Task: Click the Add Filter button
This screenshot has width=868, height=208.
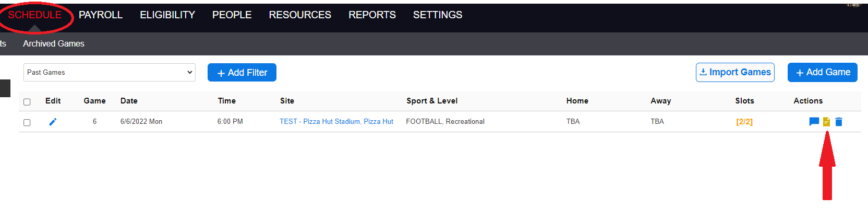Action: (242, 73)
